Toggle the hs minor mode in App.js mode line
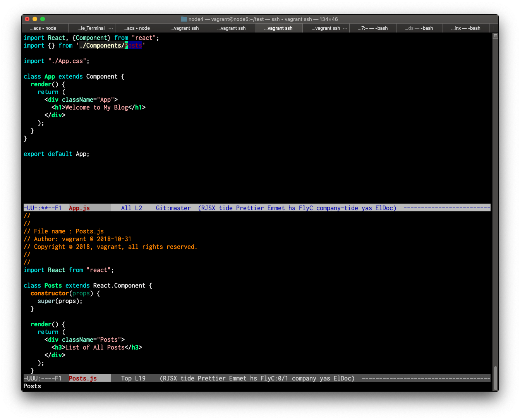Image resolution: width=520 pixels, height=420 pixels. click(291, 208)
